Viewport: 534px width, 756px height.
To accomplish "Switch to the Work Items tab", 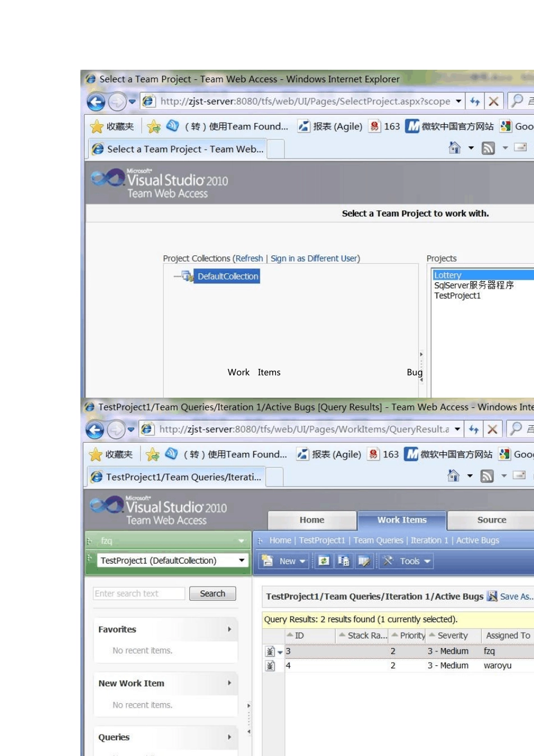I will click(402, 520).
